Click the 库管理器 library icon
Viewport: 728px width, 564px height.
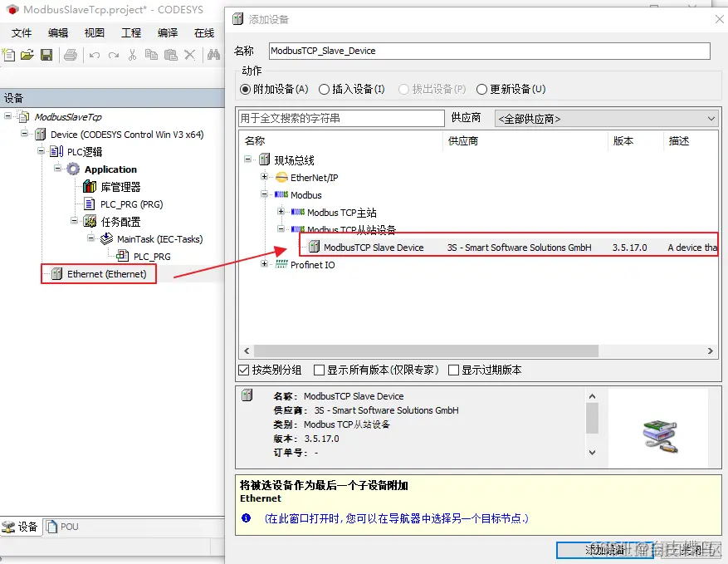pos(90,187)
